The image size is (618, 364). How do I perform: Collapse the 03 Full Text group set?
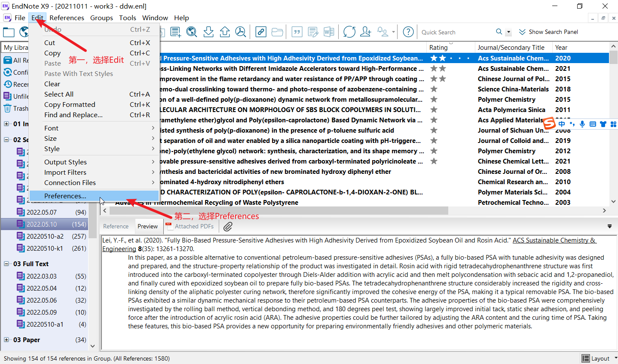coord(6,264)
